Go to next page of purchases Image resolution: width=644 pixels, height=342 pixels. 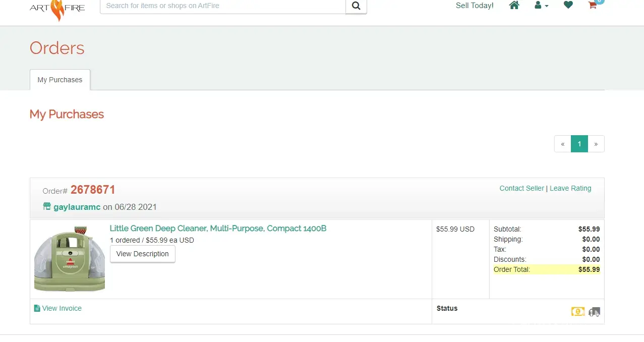(x=596, y=144)
